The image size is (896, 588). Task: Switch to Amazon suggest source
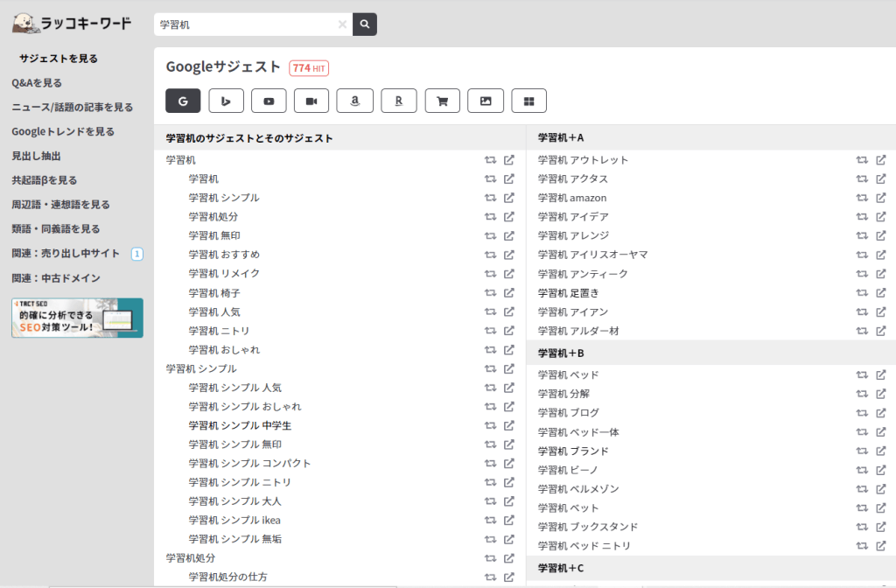pyautogui.click(x=354, y=101)
